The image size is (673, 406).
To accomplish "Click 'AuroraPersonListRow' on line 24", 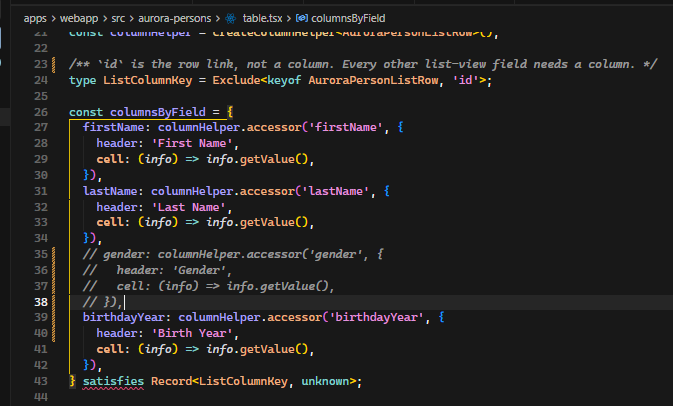I will [373, 80].
